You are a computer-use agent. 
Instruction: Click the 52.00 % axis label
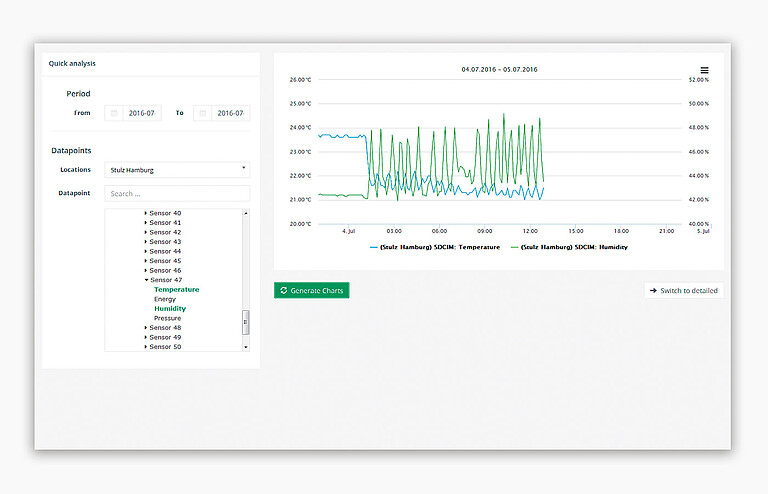click(x=698, y=79)
